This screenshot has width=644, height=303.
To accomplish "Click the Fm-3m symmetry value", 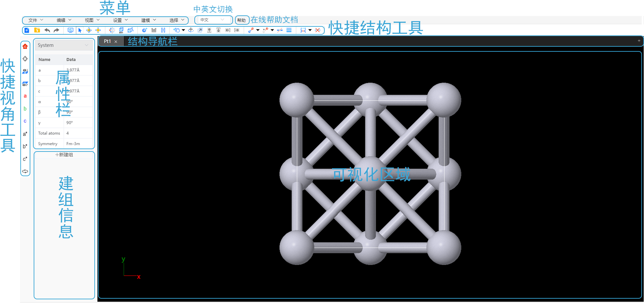I will (73, 144).
